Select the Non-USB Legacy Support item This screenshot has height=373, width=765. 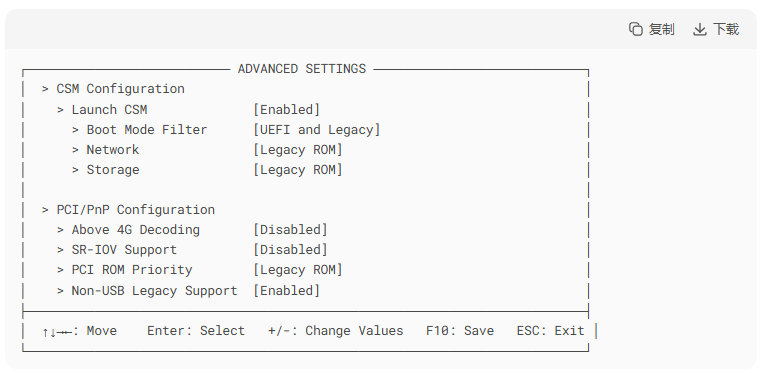154,291
